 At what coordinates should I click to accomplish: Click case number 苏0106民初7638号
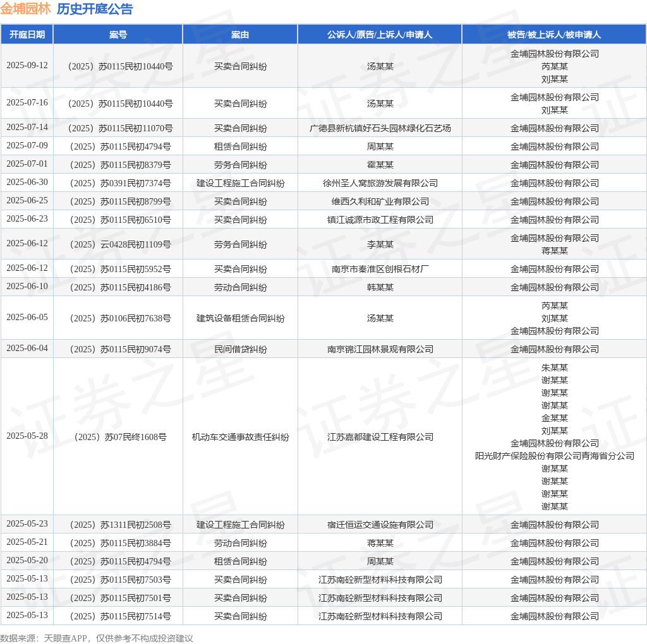(x=120, y=318)
